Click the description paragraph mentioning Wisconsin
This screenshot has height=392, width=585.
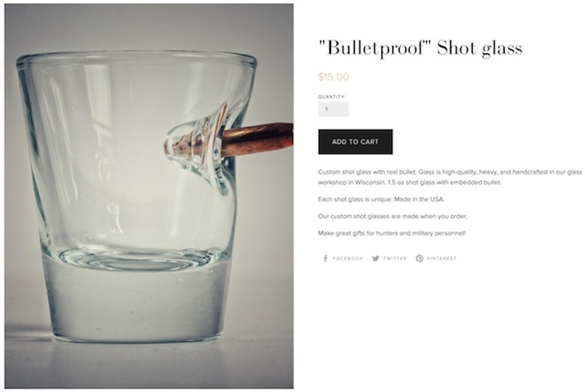[450, 177]
